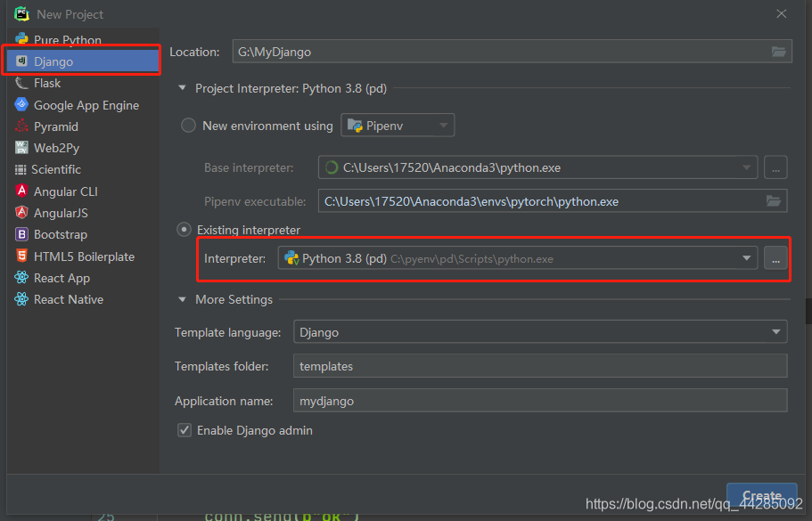Click the Django icon in sidebar

[21, 61]
